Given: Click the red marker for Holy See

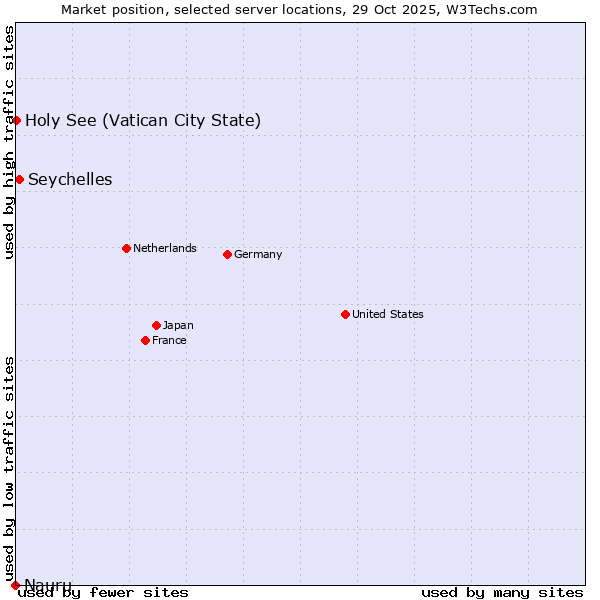Looking at the screenshot, I should click(16, 121).
